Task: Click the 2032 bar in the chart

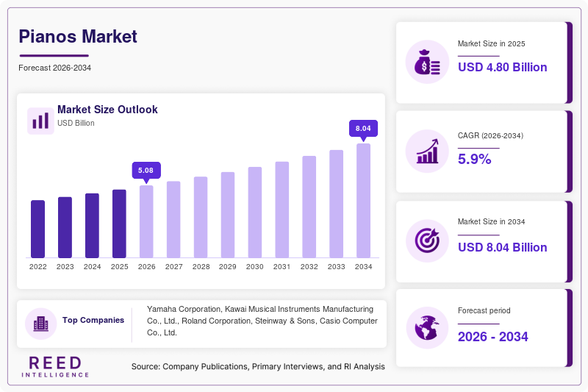Action: (309, 207)
